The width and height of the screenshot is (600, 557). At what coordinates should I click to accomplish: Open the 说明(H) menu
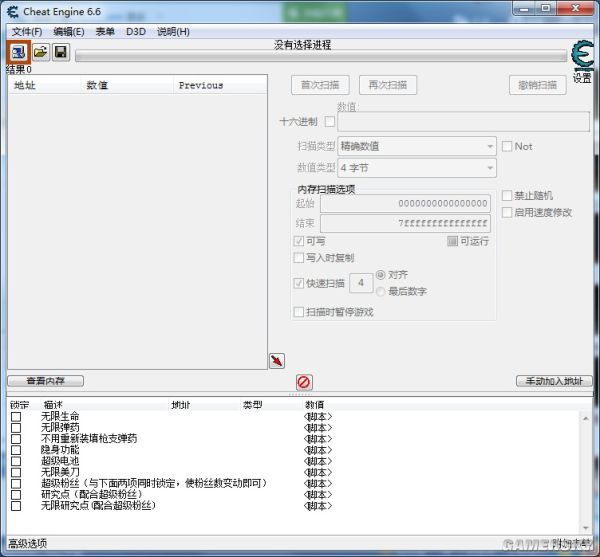pyautogui.click(x=173, y=32)
